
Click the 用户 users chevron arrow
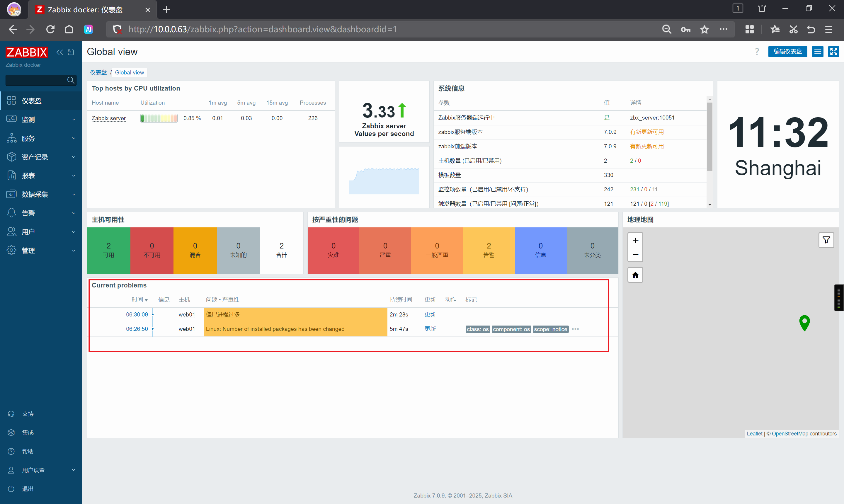click(74, 232)
